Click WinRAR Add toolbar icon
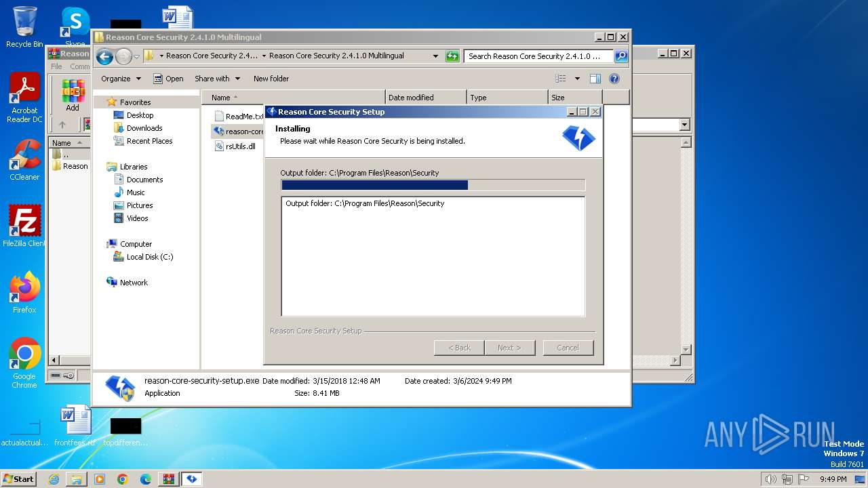Screen dimensions: 868x488 click(x=73, y=95)
